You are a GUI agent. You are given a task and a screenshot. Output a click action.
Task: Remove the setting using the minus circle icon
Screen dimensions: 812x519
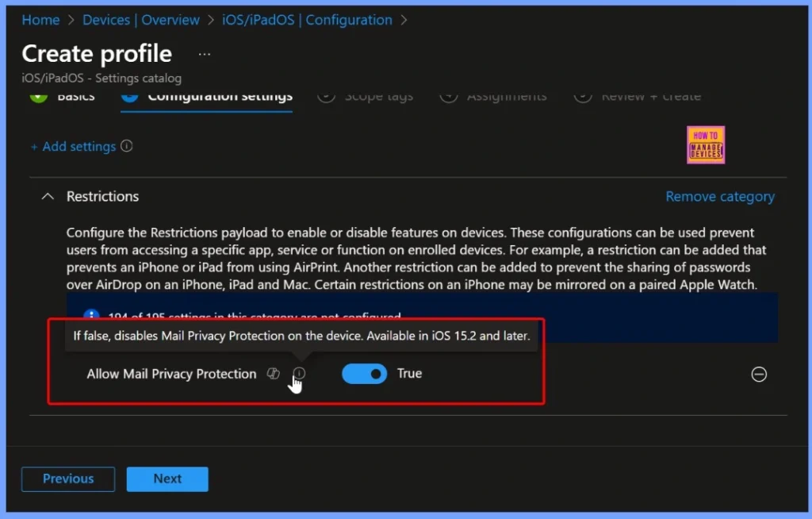[759, 374]
